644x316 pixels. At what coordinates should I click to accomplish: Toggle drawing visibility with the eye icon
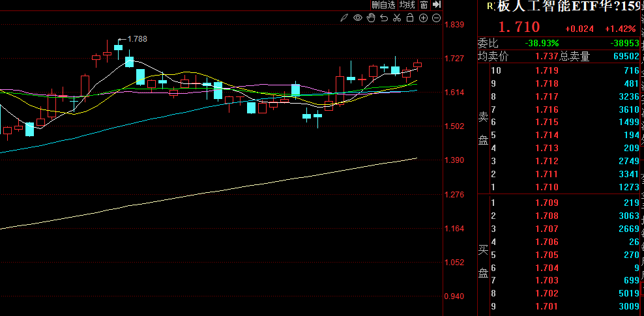click(357, 18)
